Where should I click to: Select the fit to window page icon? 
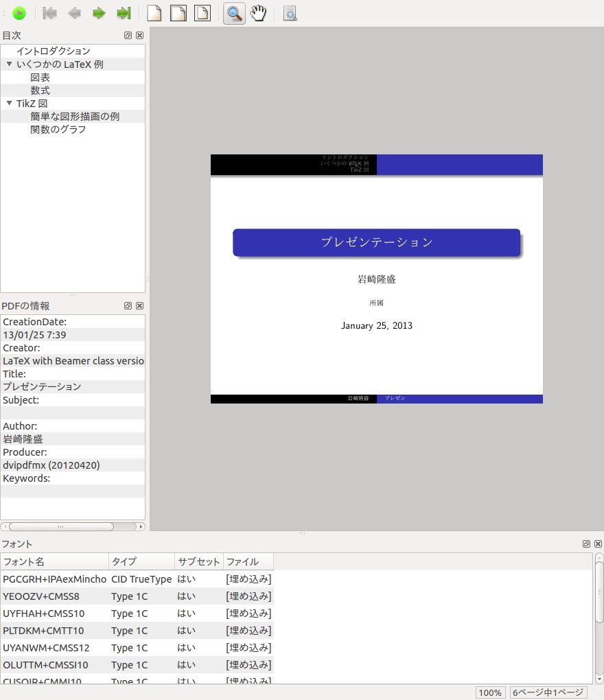[202, 14]
